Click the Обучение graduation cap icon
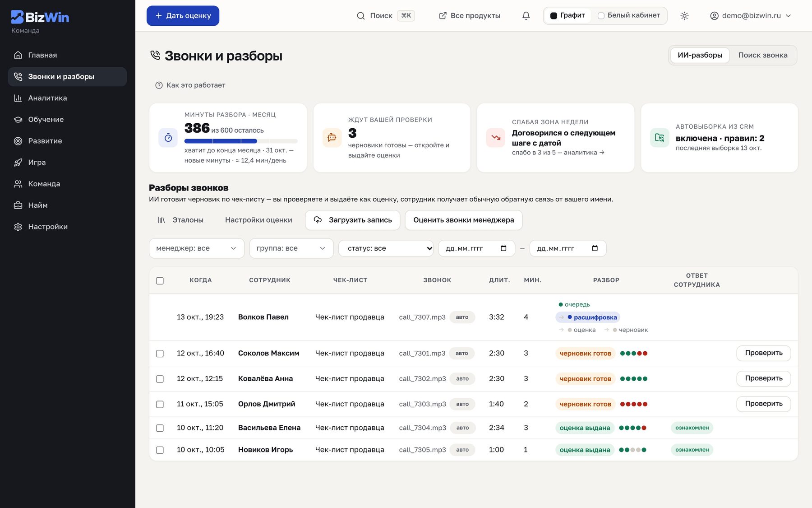 click(18, 120)
